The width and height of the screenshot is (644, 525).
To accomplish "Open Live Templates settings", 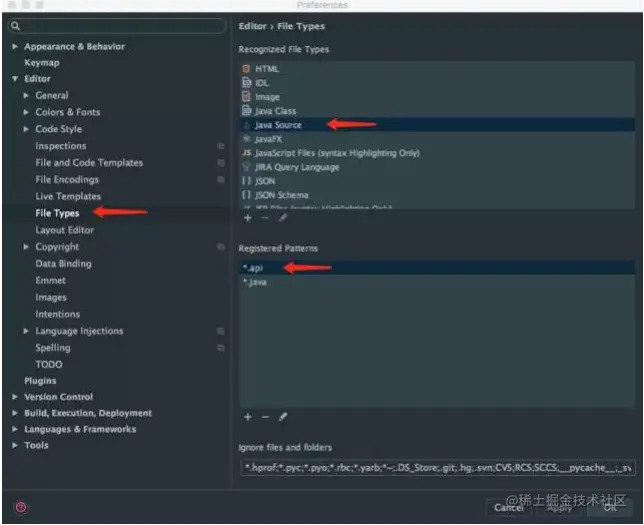I will coord(68,196).
